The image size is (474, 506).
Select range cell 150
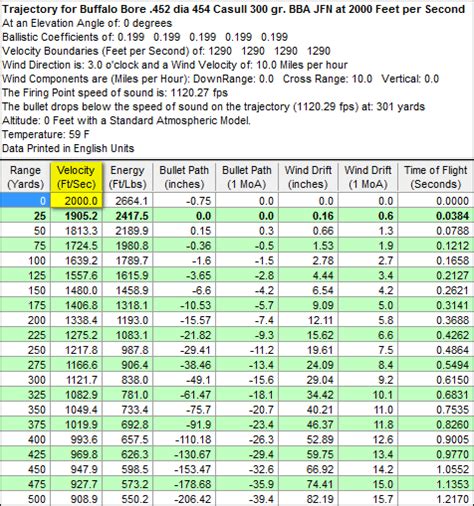pyautogui.click(x=25, y=290)
